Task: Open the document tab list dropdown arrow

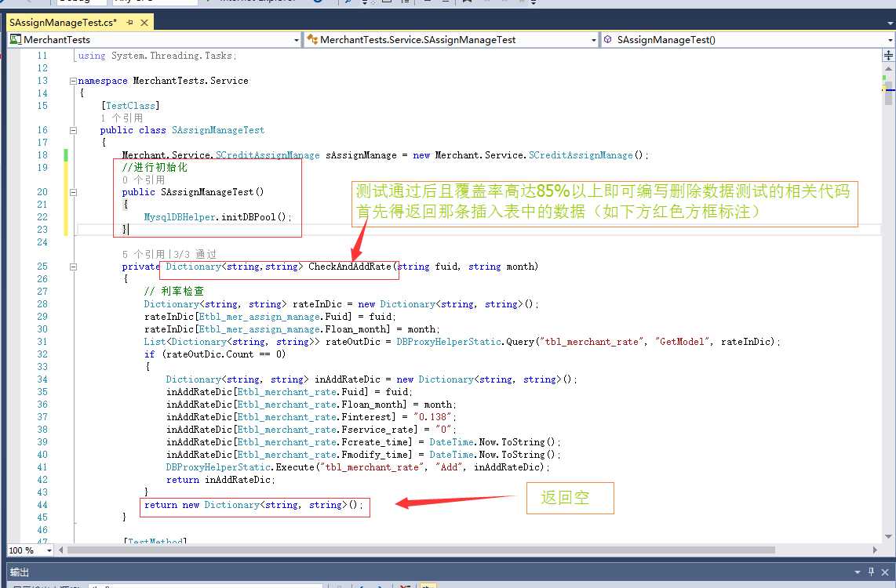Action: 891,24
